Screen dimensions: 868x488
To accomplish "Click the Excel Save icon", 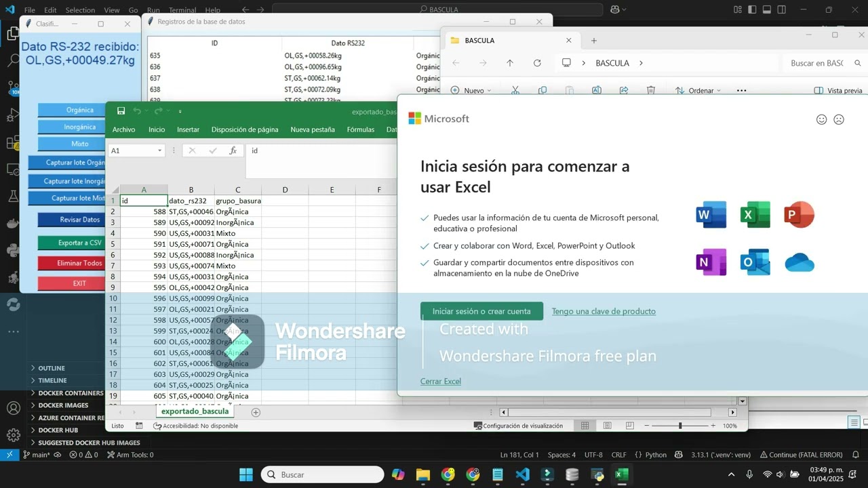I will click(x=121, y=111).
